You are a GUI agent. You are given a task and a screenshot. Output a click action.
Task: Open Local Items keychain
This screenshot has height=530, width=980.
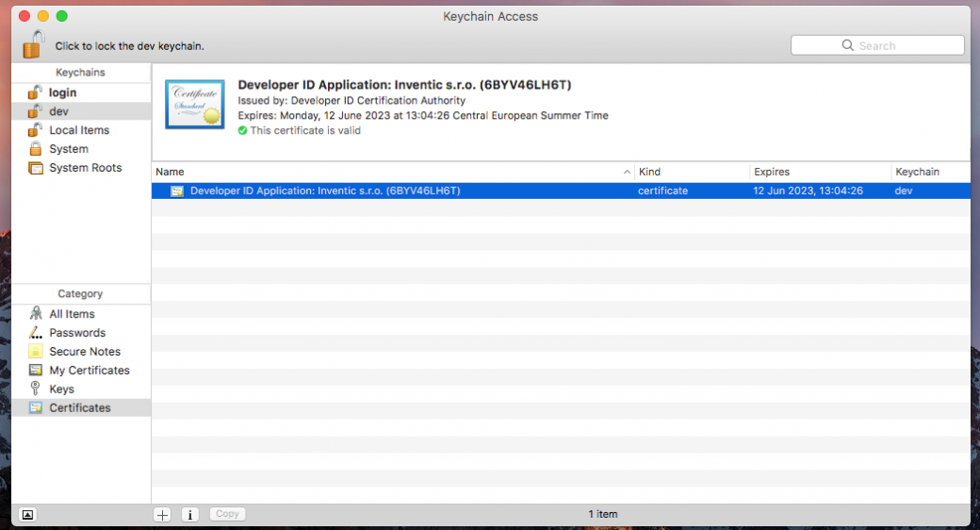pyautogui.click(x=81, y=130)
